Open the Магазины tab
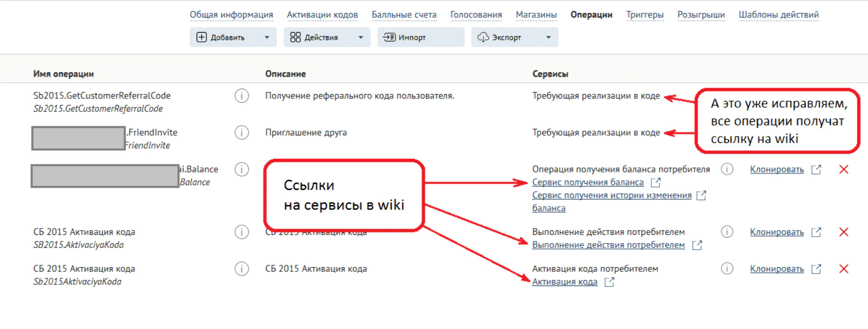This screenshot has width=868, height=329. click(536, 15)
